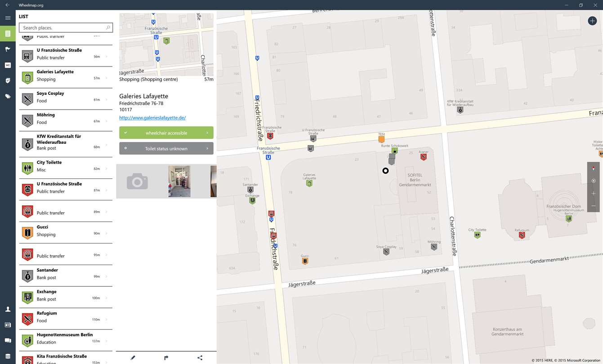Get directions with the turn arrow icon
The image size is (603, 364).
pyautogui.click(x=166, y=358)
